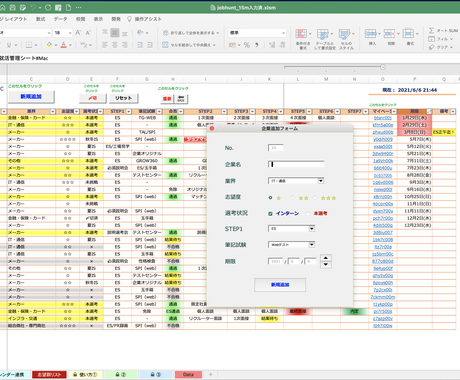Click the ES正午迄！ note cell
460x380 pixels.
coord(444,132)
